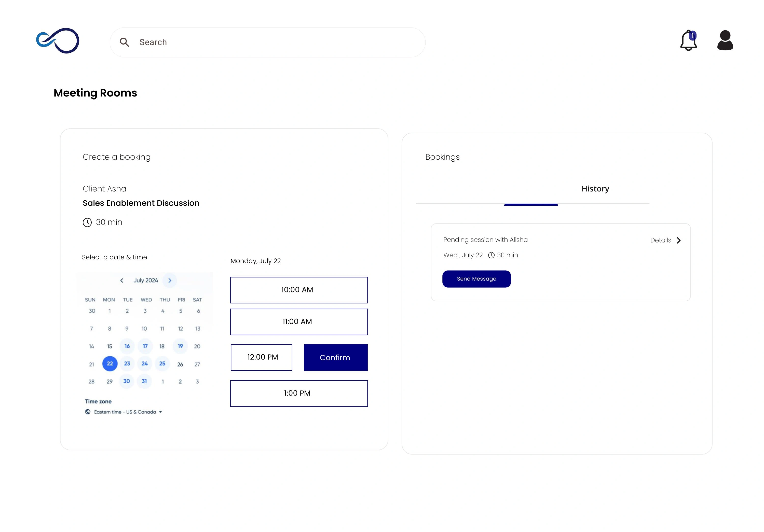
Task: Go to next month after July 2024
Action: pyautogui.click(x=170, y=280)
